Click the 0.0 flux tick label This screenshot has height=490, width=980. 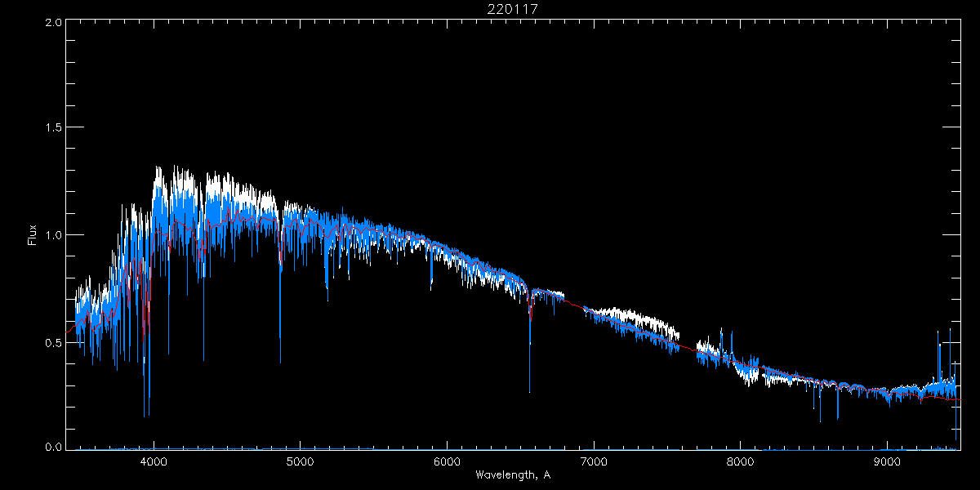click(54, 447)
